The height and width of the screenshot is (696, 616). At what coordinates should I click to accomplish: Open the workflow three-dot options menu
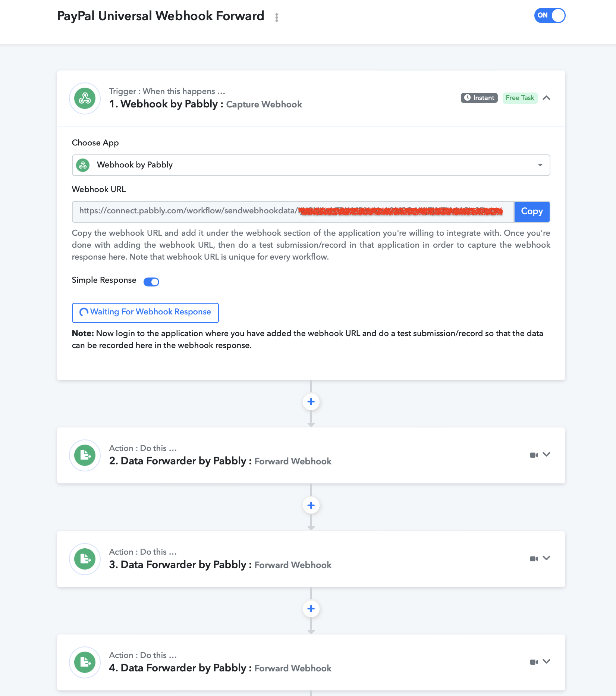point(276,17)
